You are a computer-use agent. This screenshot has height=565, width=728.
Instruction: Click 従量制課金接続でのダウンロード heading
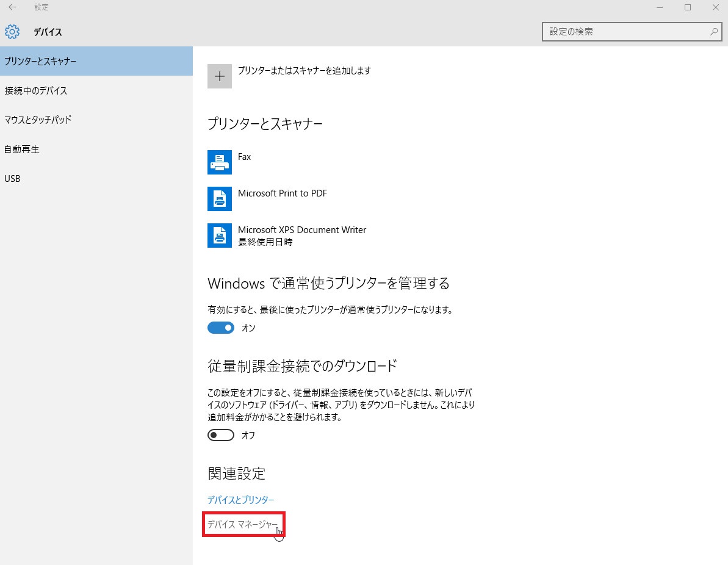[302, 366]
